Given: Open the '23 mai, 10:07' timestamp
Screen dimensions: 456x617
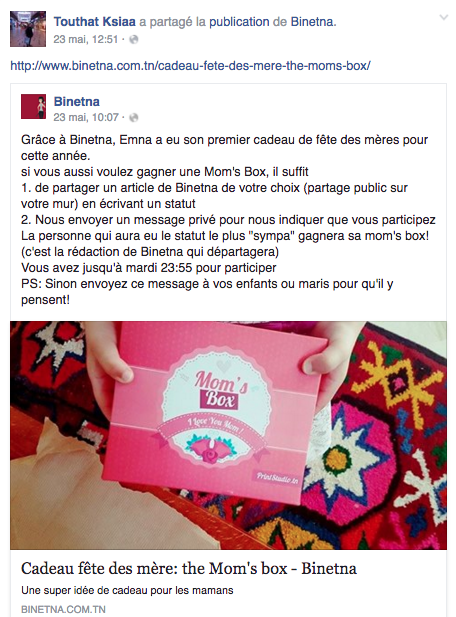Looking at the screenshot, I should (x=86, y=117).
